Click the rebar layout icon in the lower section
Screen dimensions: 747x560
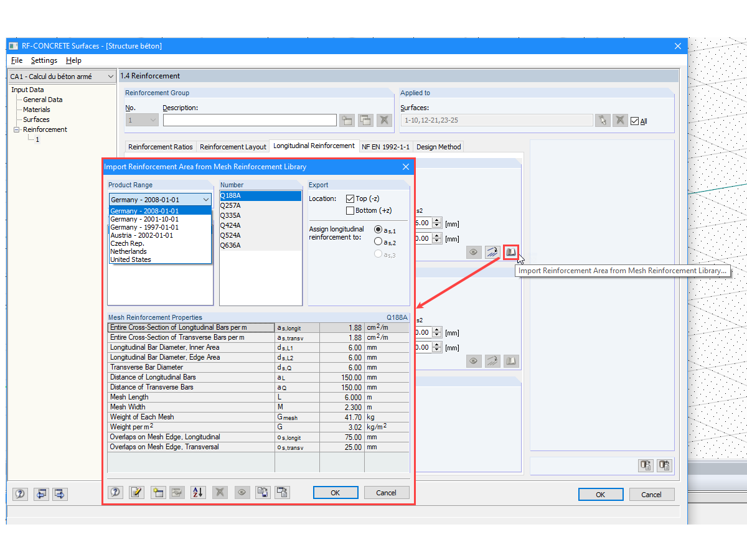492,361
